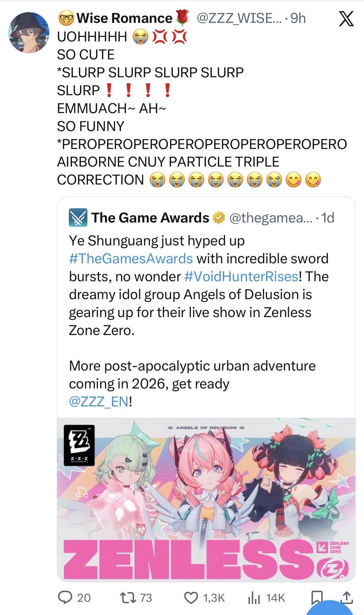Open @ZZZ_WISE handle profile

(x=239, y=18)
